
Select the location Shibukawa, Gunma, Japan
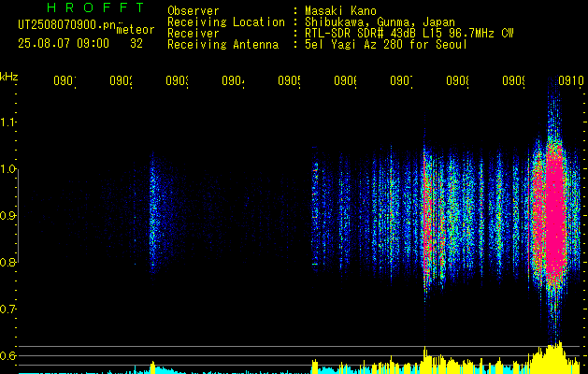[380, 22]
